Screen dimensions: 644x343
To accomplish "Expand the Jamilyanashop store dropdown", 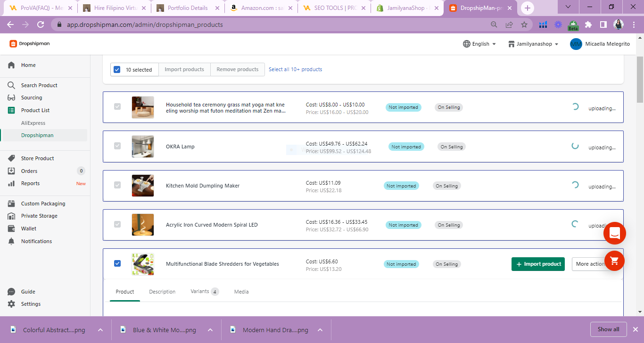I will [x=533, y=44].
